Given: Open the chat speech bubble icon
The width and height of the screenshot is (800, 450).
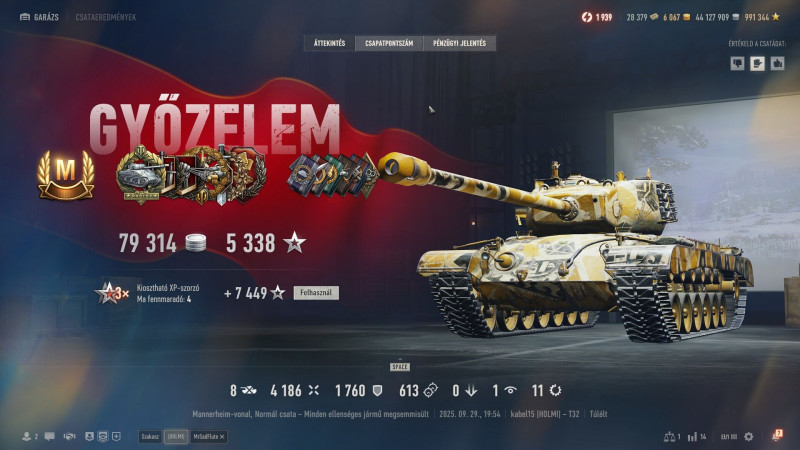Looking at the screenshot, I should (49, 436).
